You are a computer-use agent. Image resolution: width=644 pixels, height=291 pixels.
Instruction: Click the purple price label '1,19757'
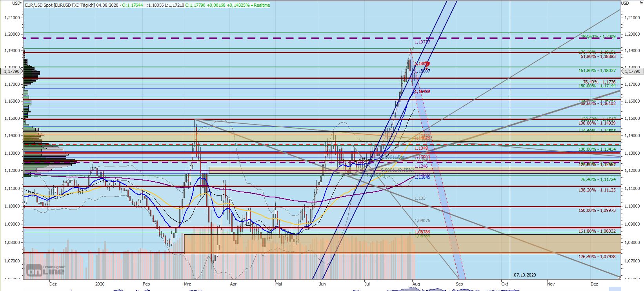coord(422,42)
